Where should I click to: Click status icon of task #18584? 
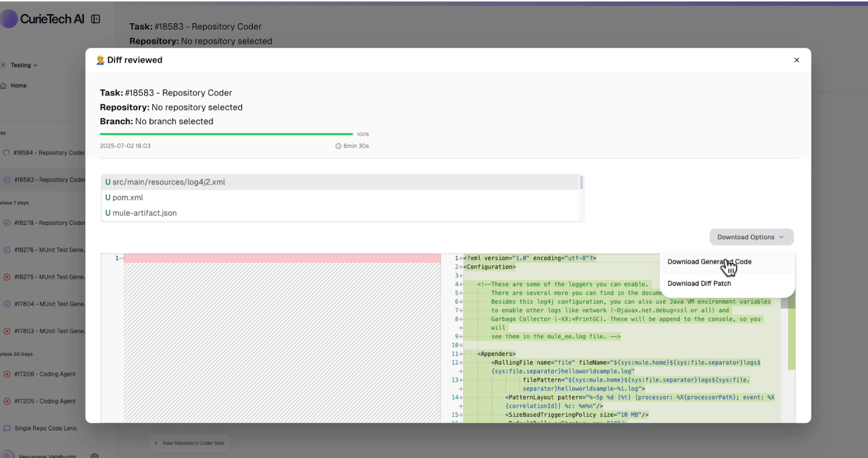point(7,153)
